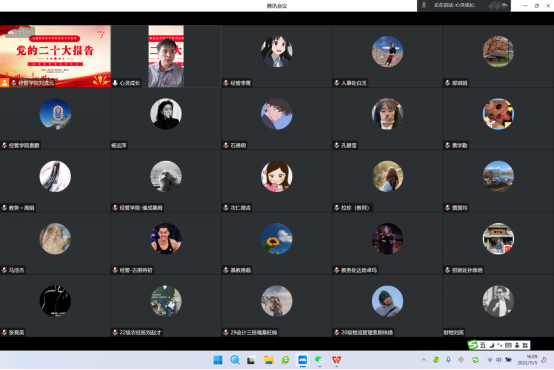
Task: Open the green browser icon in taskbar
Action: pos(286,360)
